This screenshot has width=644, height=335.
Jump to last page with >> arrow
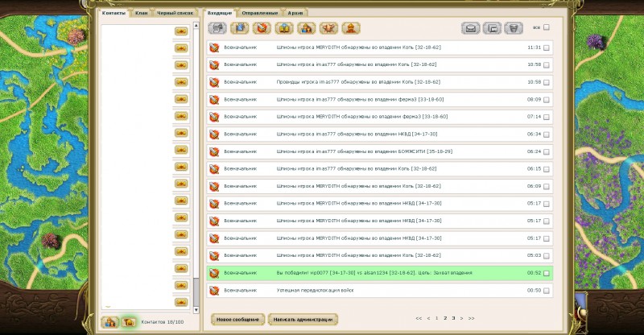pos(472,318)
